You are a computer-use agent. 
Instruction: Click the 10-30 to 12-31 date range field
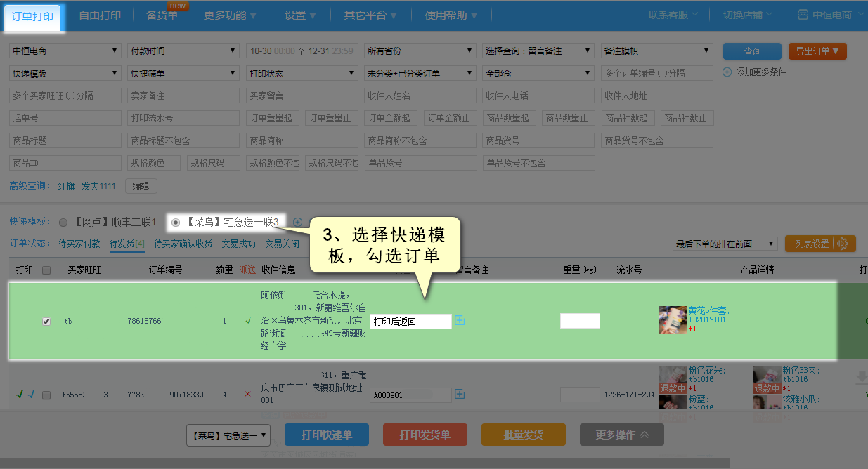click(x=302, y=51)
